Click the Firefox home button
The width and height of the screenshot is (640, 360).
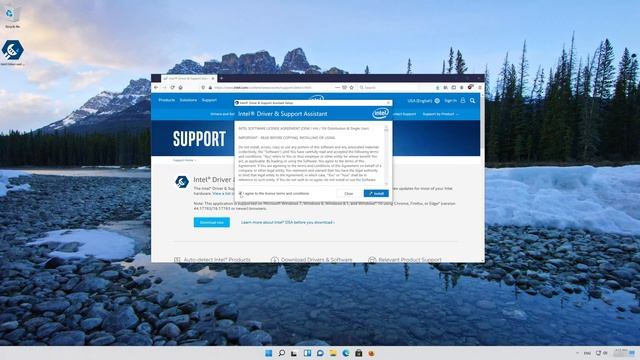pyautogui.click(x=181, y=87)
